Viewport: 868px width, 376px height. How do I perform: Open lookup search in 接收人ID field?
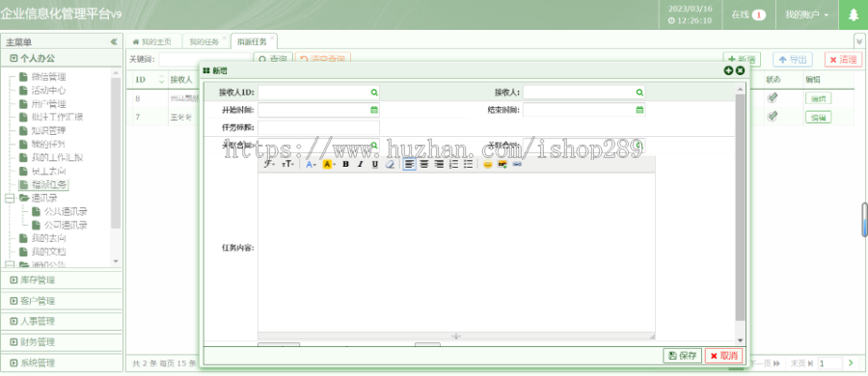pyautogui.click(x=374, y=93)
